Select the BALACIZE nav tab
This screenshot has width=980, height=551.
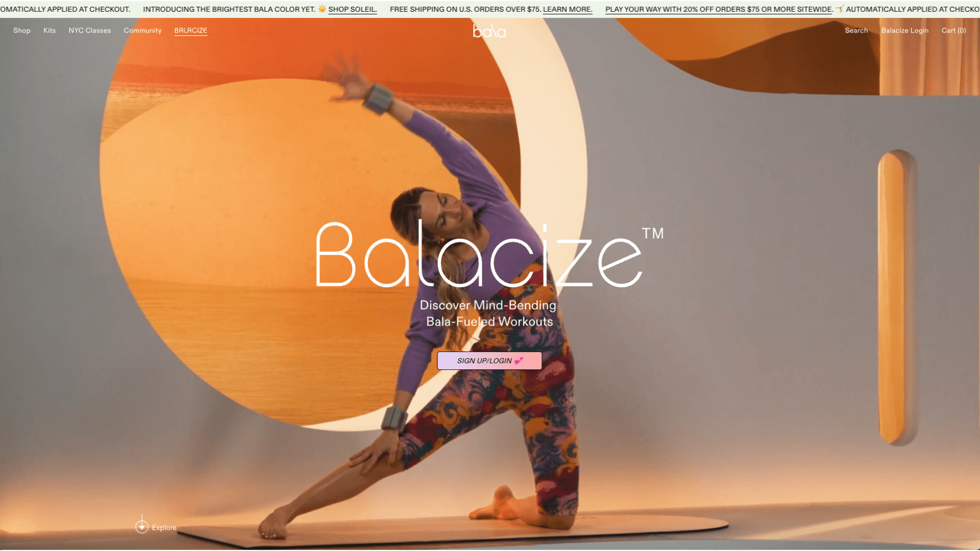191,31
